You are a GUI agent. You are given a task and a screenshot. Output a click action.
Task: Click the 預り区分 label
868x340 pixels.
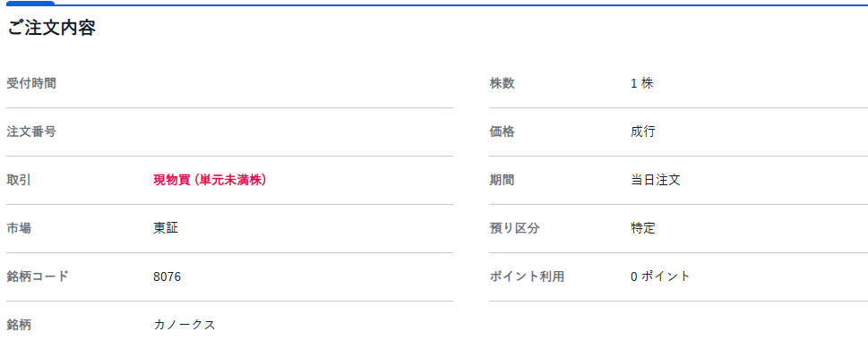(x=514, y=228)
